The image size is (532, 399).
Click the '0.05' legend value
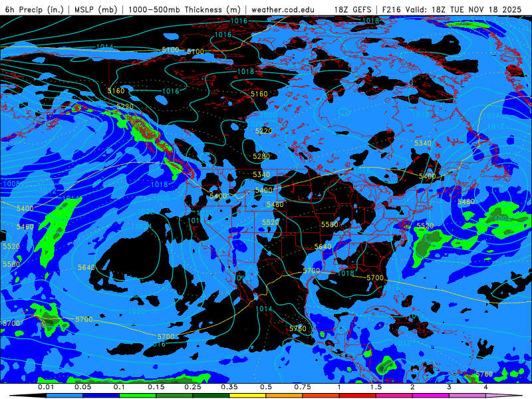coord(82,387)
